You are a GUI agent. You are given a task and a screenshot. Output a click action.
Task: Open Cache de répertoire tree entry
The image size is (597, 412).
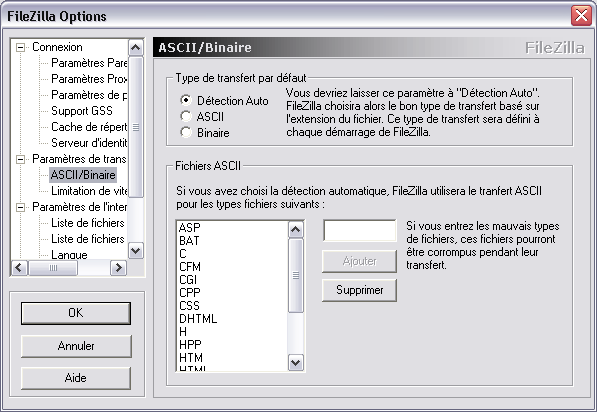click(x=89, y=127)
